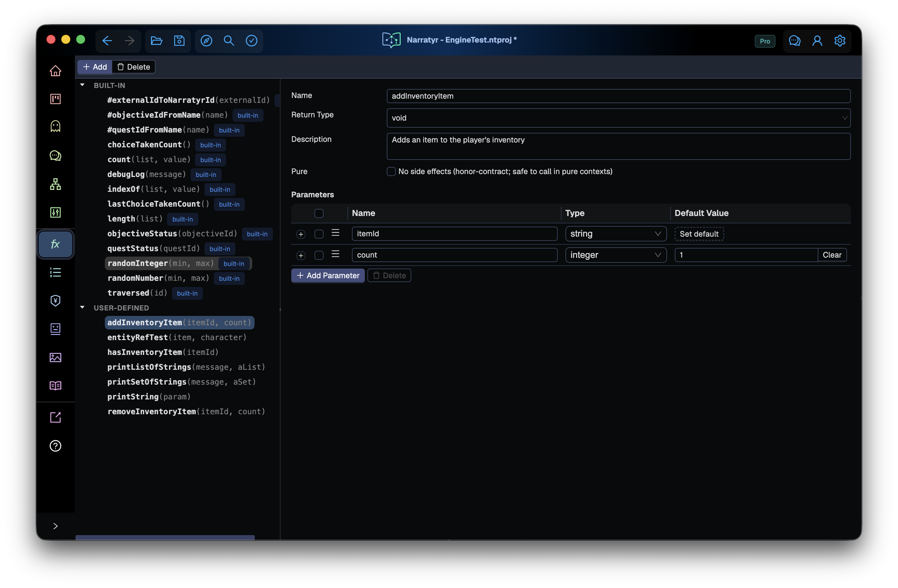
Task: Go forward with the right arrow
Action: (129, 41)
